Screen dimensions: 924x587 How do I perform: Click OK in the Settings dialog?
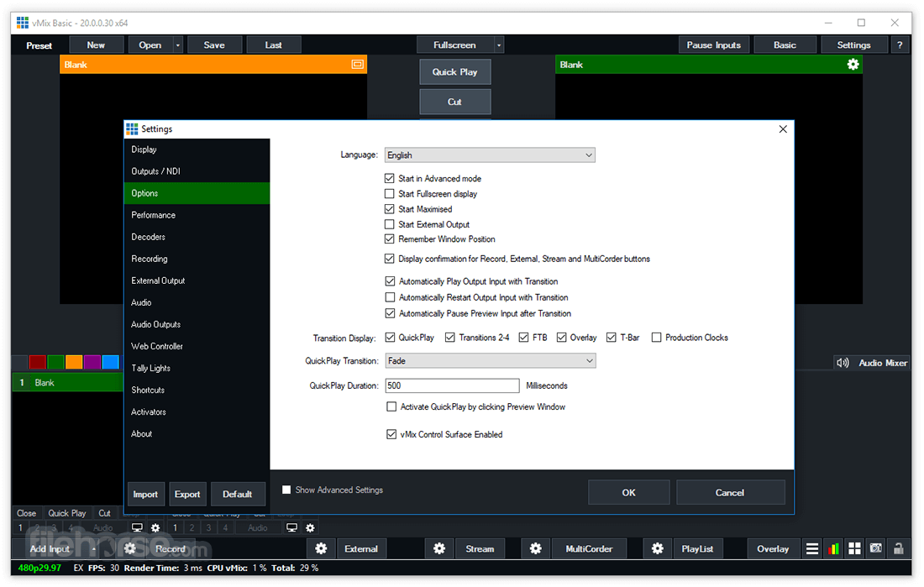click(629, 492)
